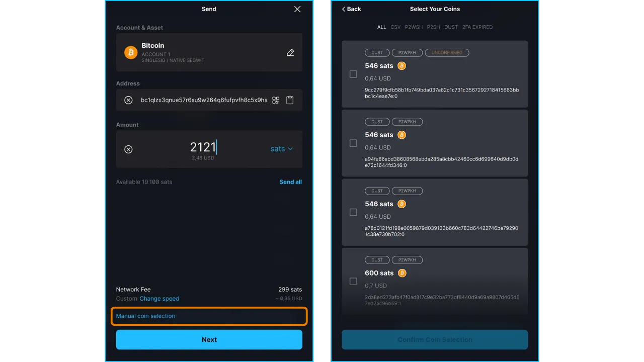Switch to the P2WSH filter tab
Image resolution: width=644 pixels, height=362 pixels.
pyautogui.click(x=414, y=27)
